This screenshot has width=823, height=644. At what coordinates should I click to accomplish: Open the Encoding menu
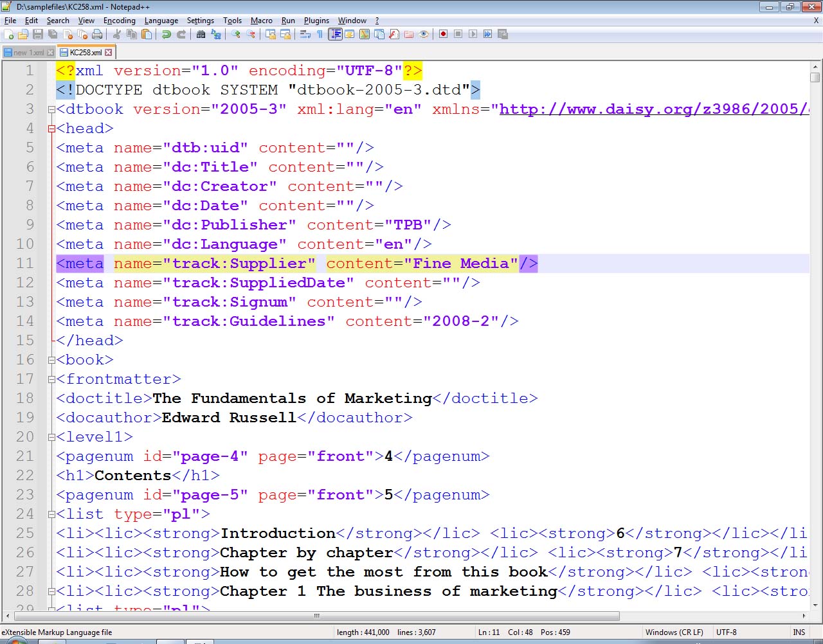tap(119, 21)
